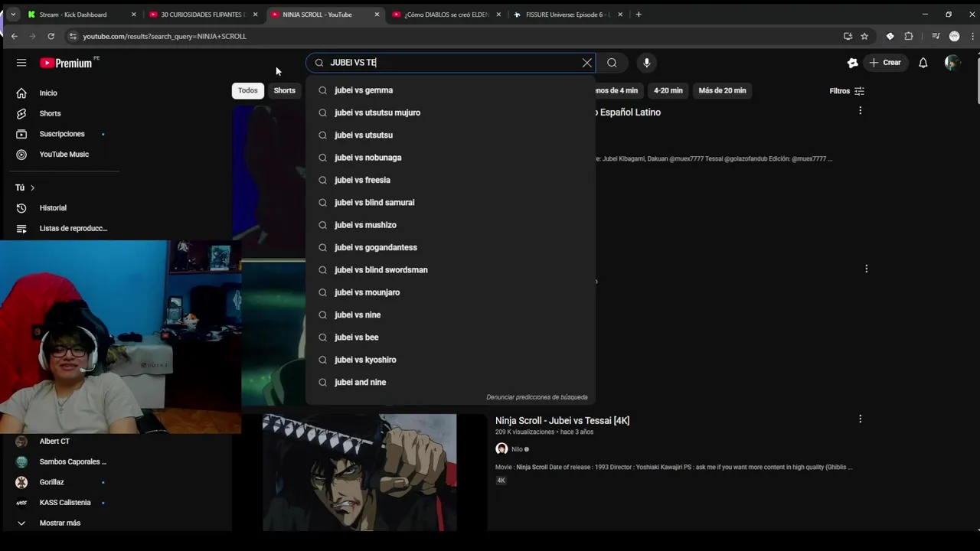980x551 pixels.
Task: Choose suggestion jubei vs nobunaga
Action: tap(450, 158)
